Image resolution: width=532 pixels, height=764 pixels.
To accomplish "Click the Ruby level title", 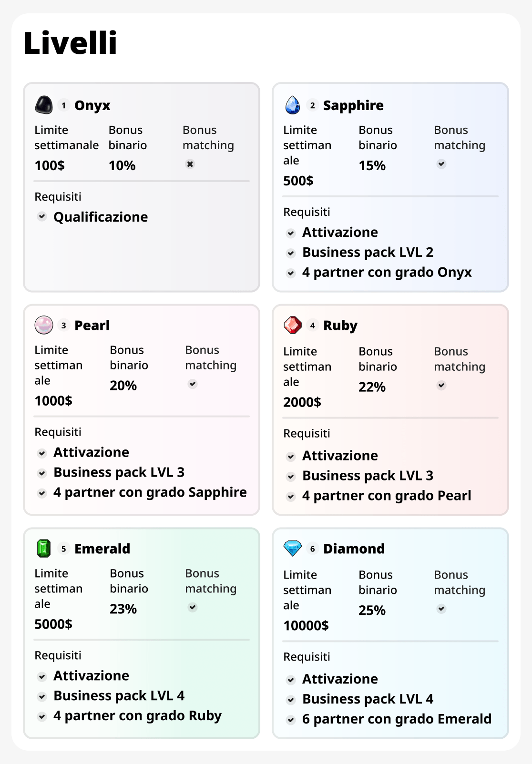I will 340,326.
